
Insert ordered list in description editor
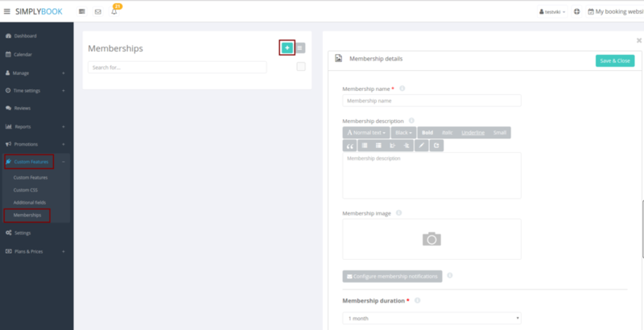coord(378,146)
